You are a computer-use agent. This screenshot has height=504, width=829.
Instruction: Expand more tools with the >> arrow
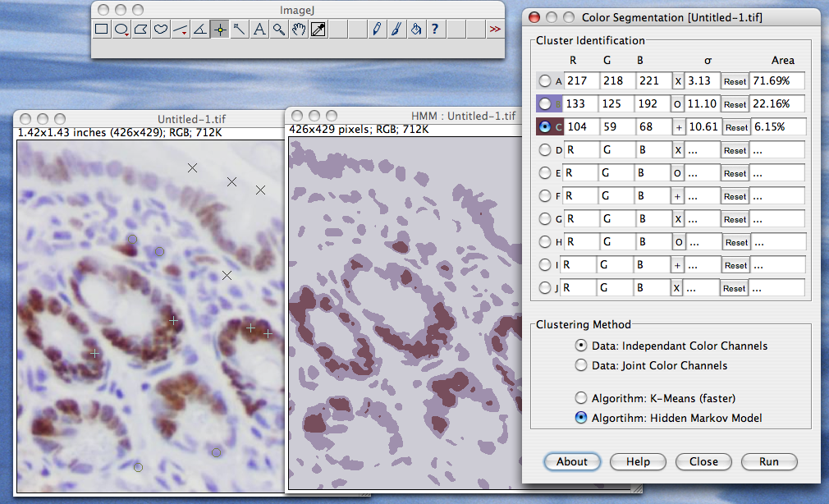tap(494, 30)
